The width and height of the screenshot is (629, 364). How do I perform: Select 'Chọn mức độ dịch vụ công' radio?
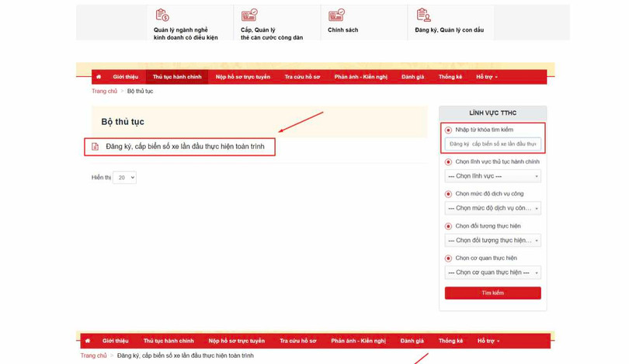pos(448,194)
